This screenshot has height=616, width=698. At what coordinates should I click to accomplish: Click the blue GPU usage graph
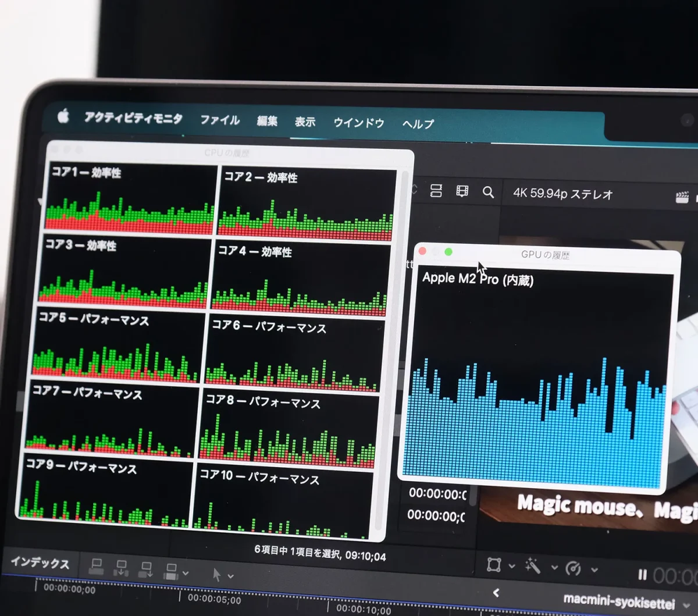(535, 425)
